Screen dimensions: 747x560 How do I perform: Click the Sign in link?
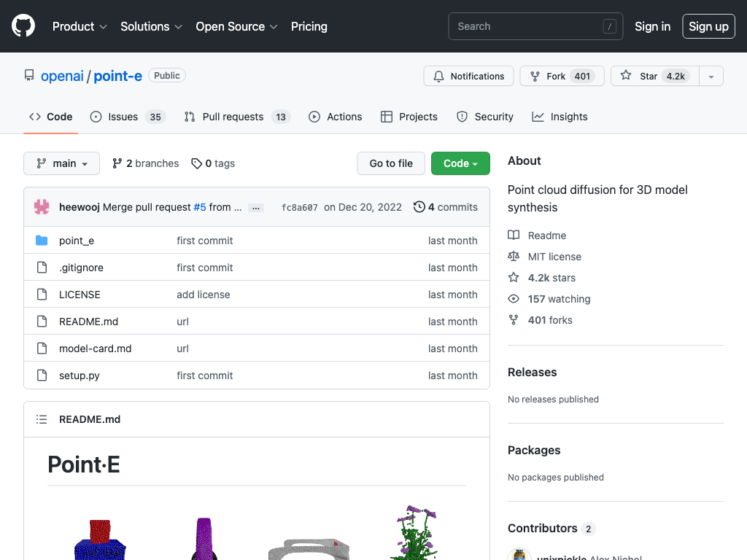point(653,26)
